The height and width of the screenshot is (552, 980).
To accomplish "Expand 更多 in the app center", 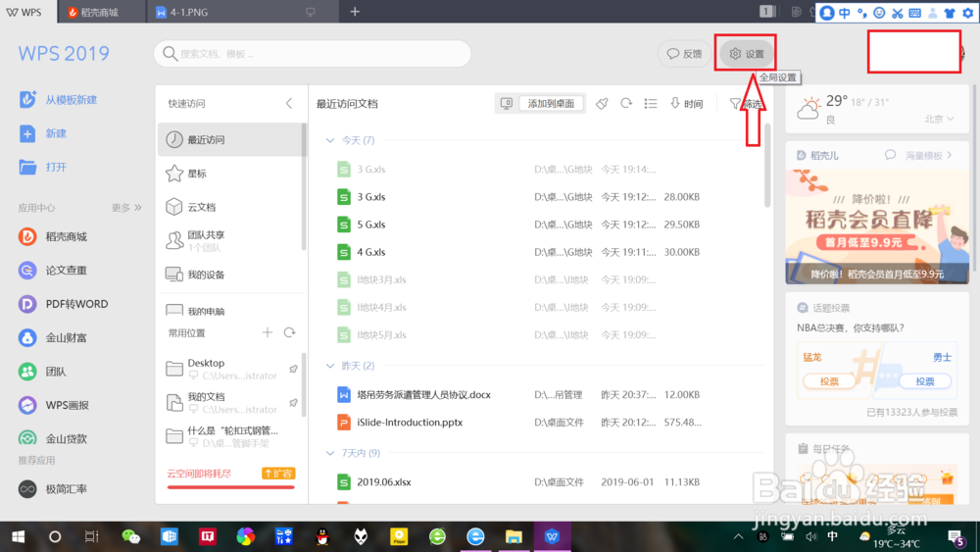I will [126, 208].
